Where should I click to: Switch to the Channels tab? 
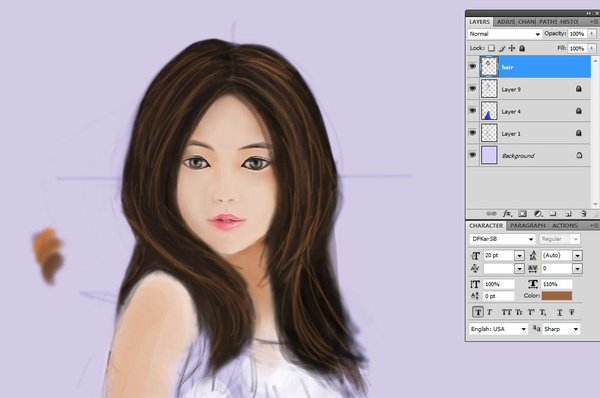pos(527,22)
